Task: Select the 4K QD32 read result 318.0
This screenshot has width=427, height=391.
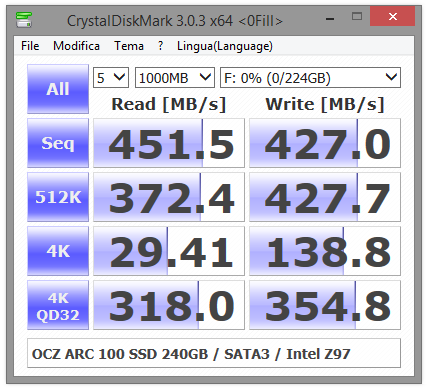Action: (x=169, y=305)
